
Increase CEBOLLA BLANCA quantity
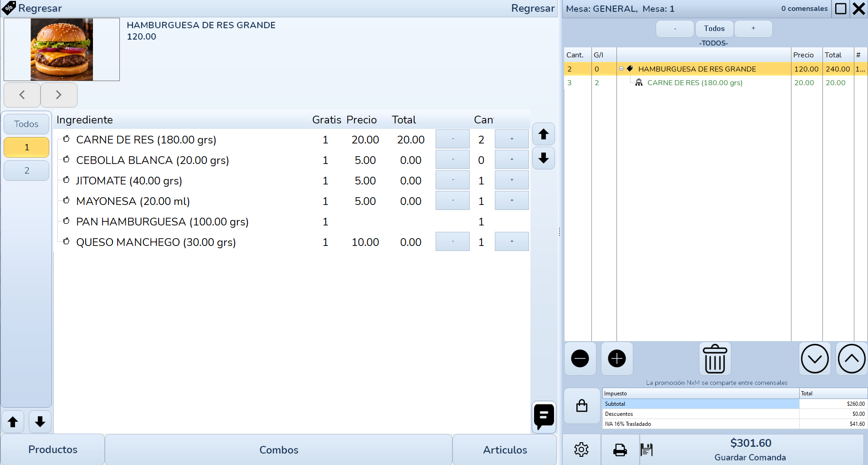point(512,159)
